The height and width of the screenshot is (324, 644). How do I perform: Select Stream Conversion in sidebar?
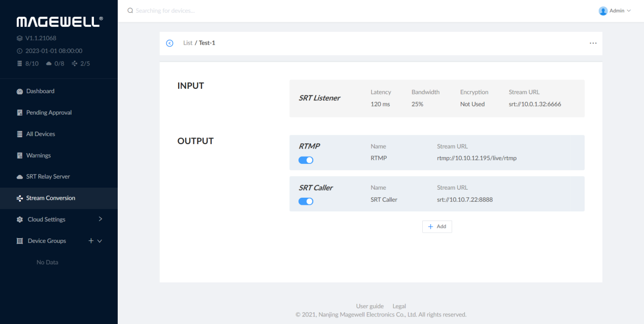(x=50, y=198)
